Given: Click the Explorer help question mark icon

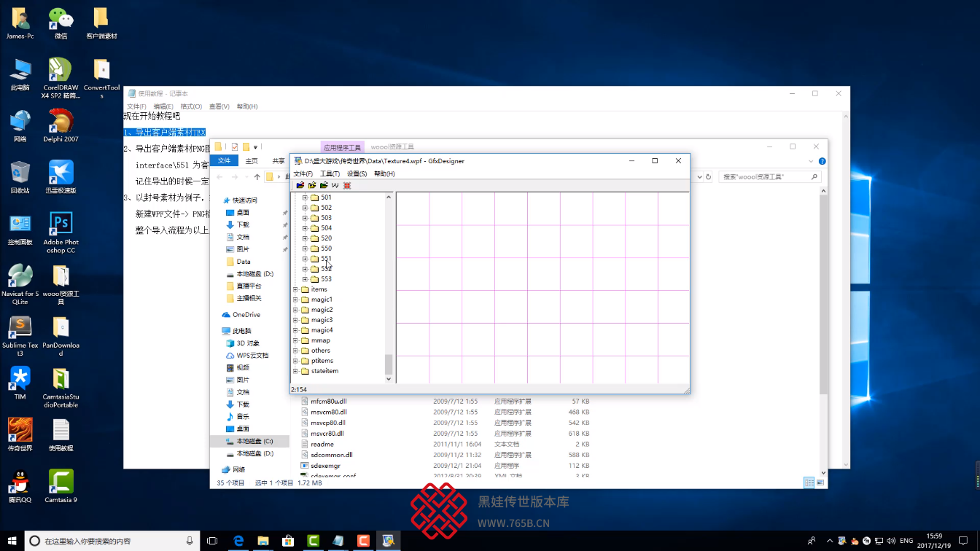Looking at the screenshot, I should click(x=822, y=161).
